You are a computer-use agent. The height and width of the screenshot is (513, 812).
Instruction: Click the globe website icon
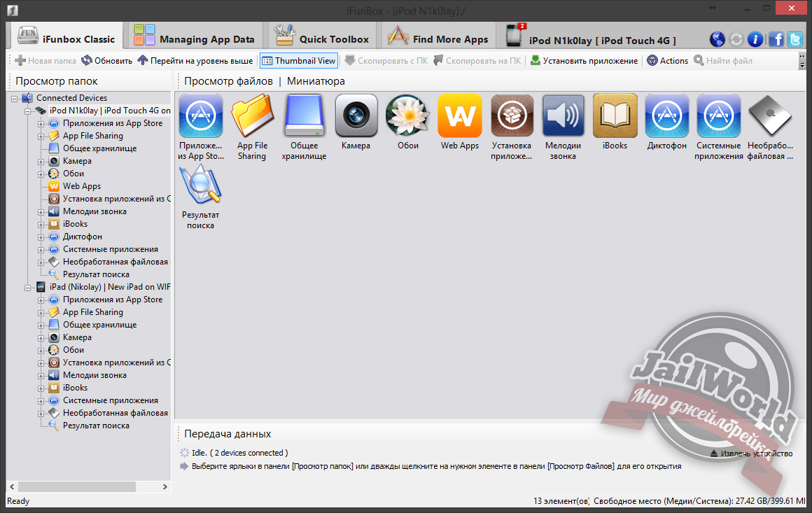click(x=717, y=39)
